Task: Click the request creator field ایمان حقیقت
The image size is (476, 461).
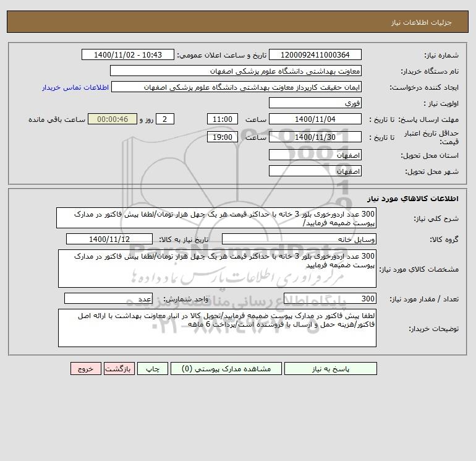Action: pos(236,87)
